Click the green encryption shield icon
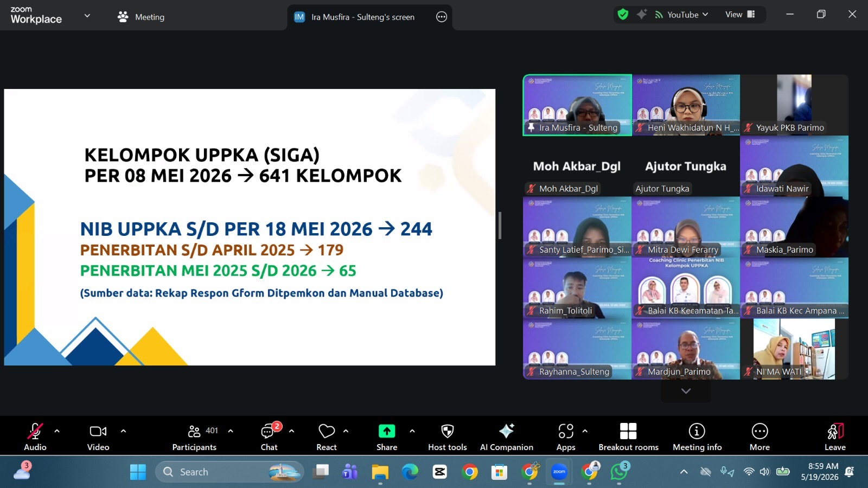Image resolution: width=868 pixels, height=488 pixels. coord(623,15)
